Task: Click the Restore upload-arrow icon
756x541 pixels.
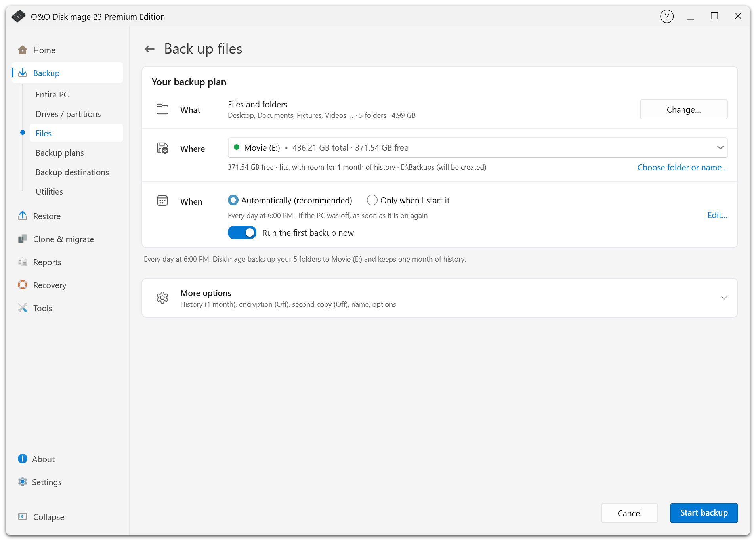Action: [x=23, y=216]
